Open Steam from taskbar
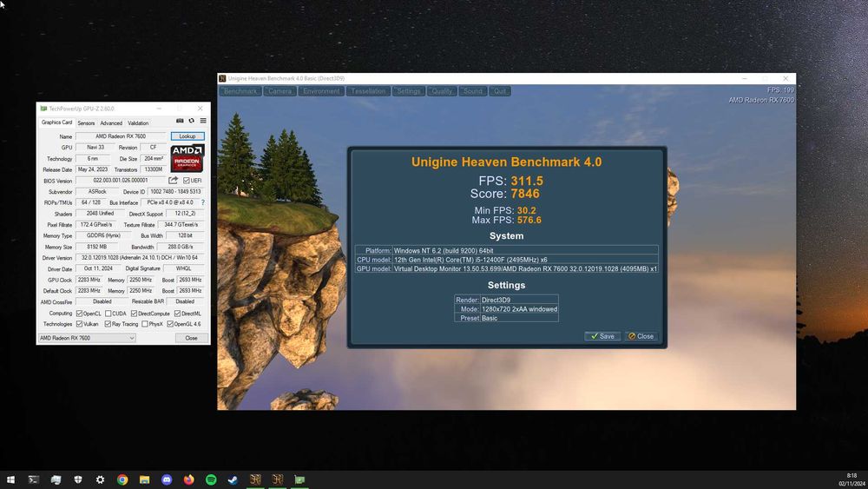This screenshot has height=489, width=868. (x=233, y=479)
